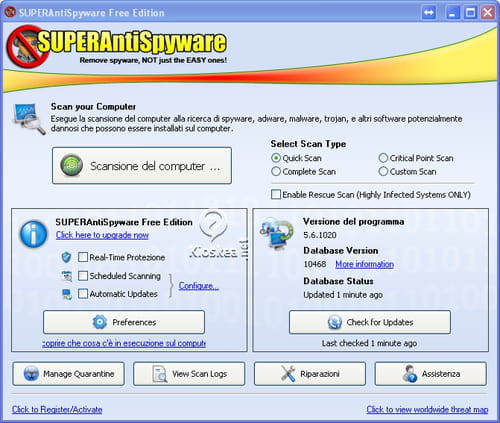
Task: Enable the Rescue Scan checkbox
Action: (x=276, y=194)
